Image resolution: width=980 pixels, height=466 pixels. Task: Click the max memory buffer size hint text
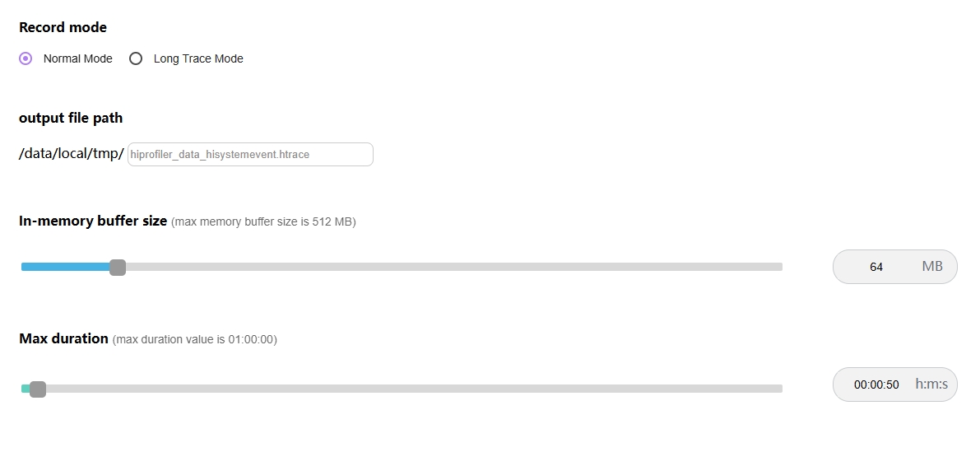point(263,221)
